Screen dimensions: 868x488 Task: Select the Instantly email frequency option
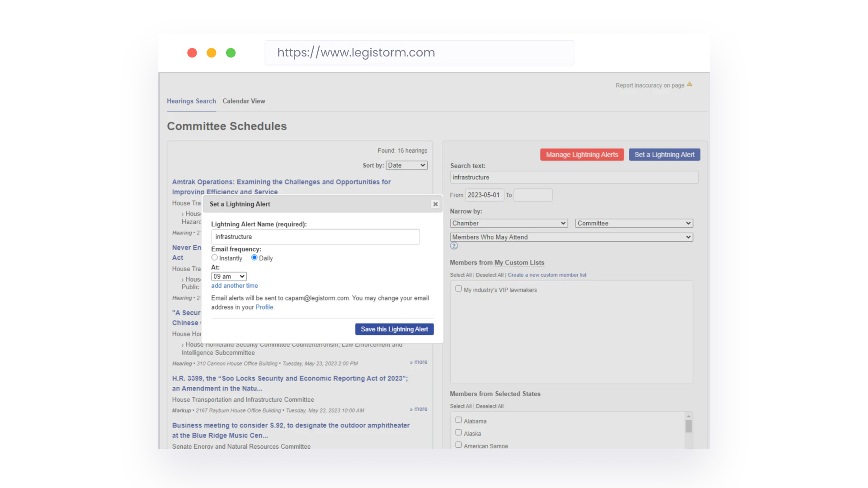214,257
